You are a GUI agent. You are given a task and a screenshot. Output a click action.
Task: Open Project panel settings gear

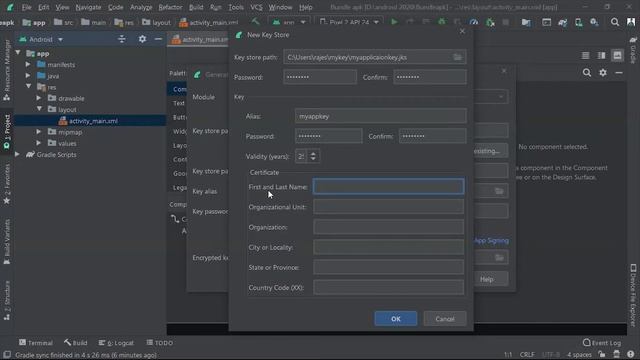142,39
